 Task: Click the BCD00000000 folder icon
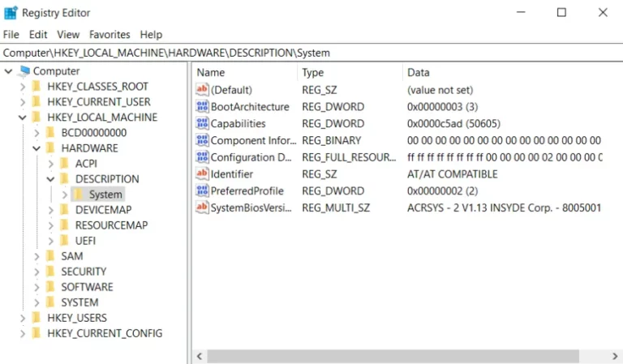coord(50,133)
